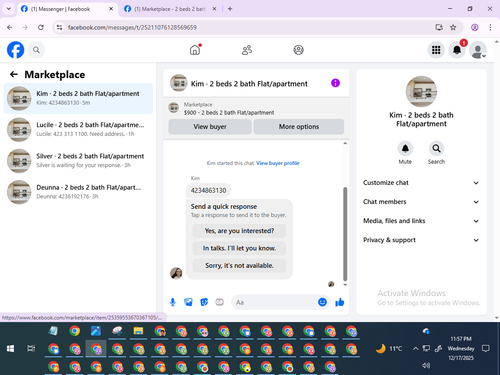Click the View buyer button
This screenshot has width=500, height=375.
210,127
